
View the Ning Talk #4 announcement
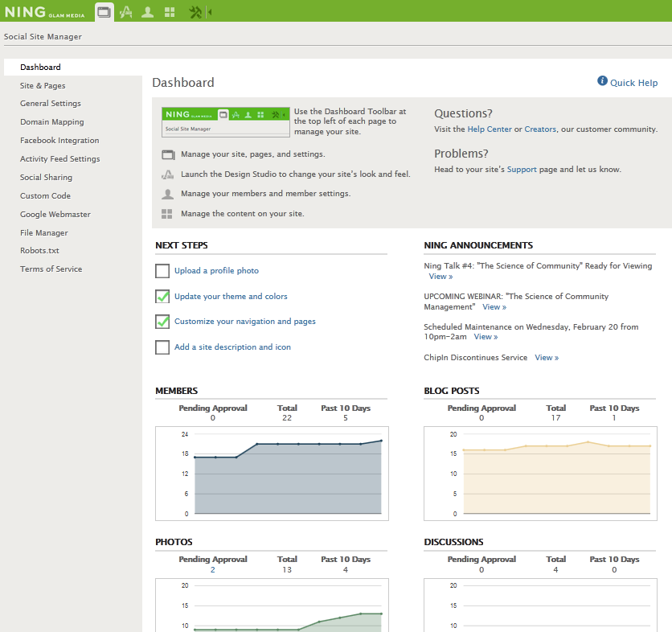tap(440, 277)
